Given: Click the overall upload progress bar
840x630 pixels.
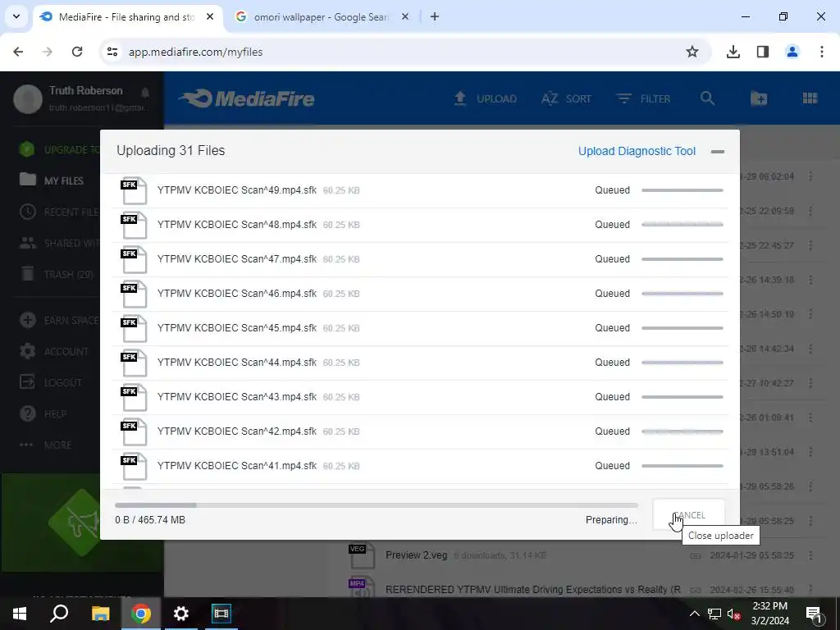Looking at the screenshot, I should [x=376, y=505].
